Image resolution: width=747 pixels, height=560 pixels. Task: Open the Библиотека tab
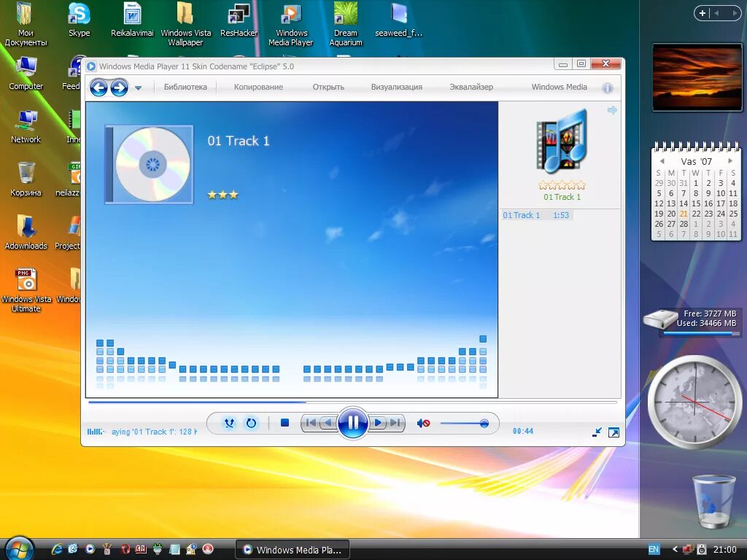click(185, 87)
